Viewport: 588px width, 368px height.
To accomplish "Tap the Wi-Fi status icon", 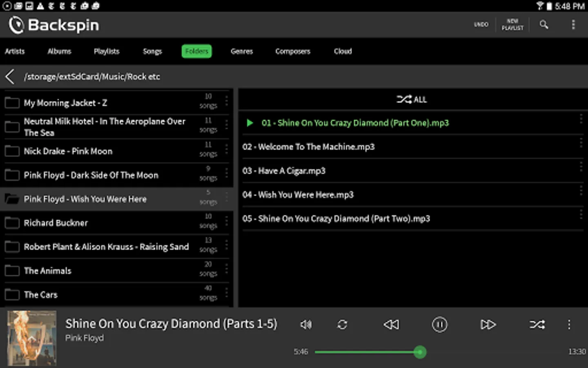I will (540, 6).
